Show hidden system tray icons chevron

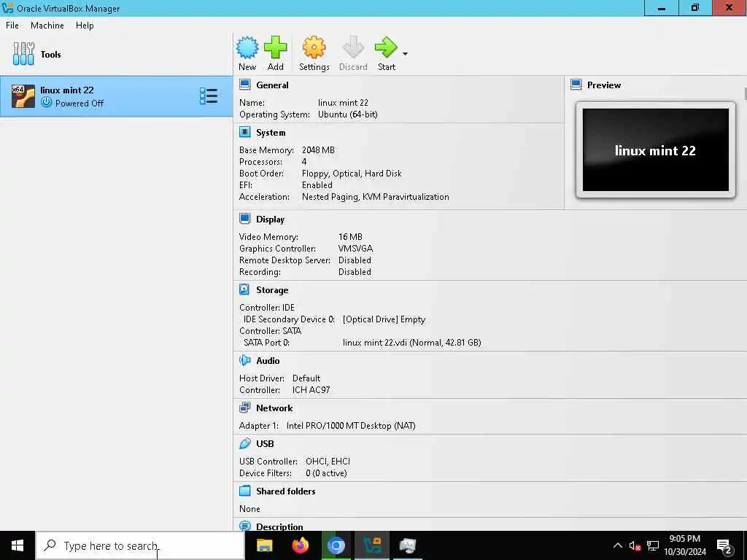617,545
